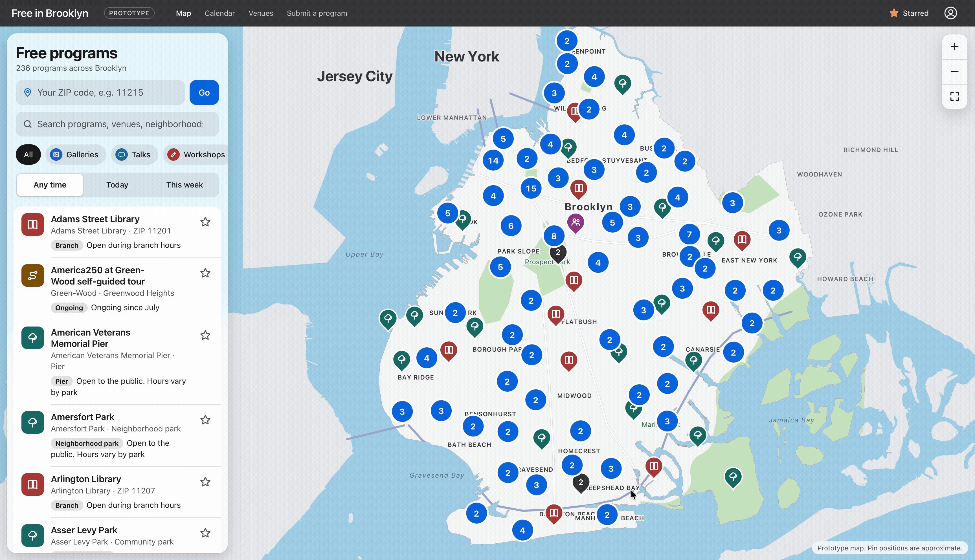
Task: Star the Adams Street Library program
Action: [205, 222]
